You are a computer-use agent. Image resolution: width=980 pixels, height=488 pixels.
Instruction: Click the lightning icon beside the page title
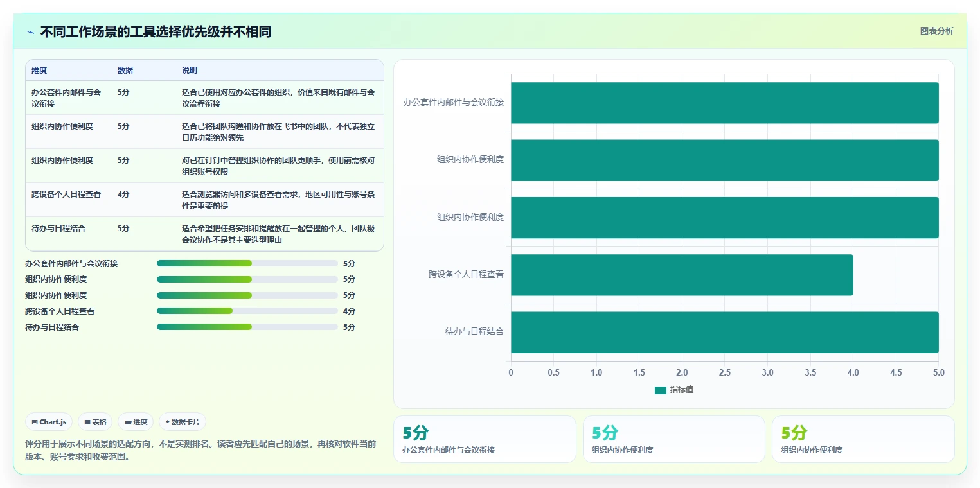31,32
